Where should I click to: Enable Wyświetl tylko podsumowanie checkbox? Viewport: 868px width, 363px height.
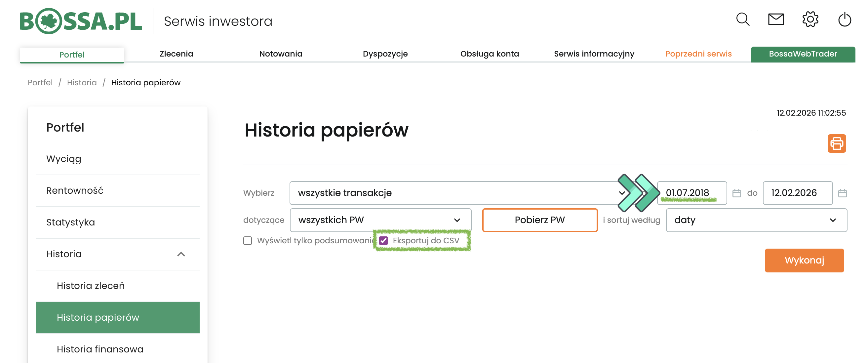[x=248, y=241]
